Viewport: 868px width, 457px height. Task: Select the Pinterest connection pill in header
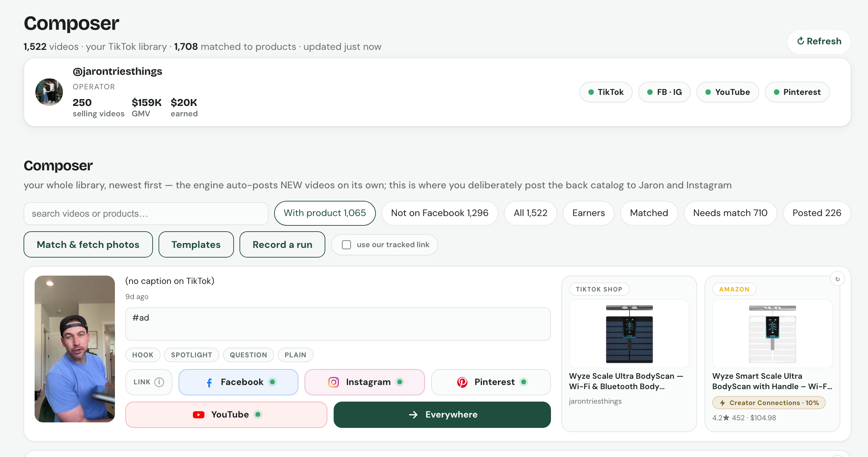click(x=797, y=92)
